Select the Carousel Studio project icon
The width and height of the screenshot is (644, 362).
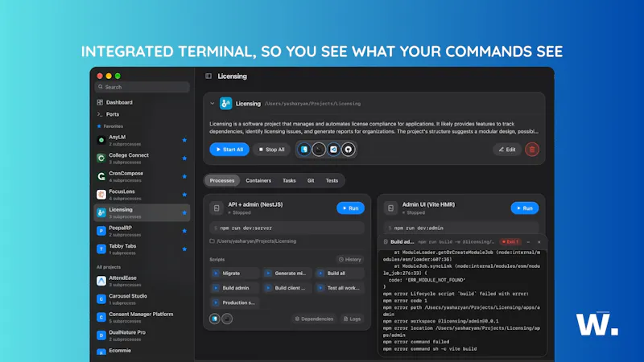click(101, 298)
